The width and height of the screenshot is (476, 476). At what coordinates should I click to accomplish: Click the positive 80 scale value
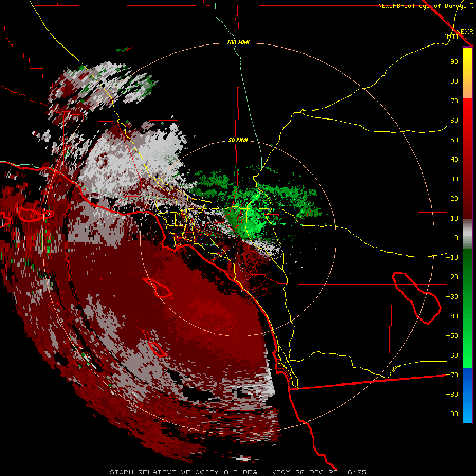454,81
